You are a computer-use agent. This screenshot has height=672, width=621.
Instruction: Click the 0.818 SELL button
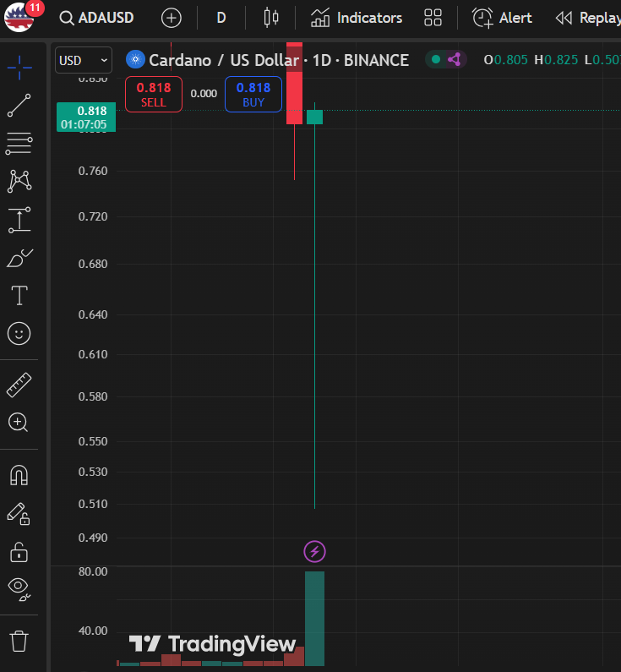(x=154, y=95)
